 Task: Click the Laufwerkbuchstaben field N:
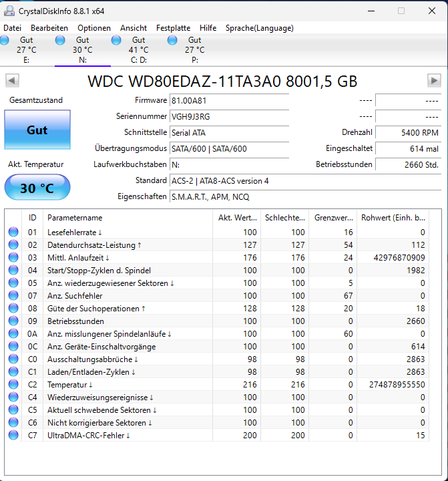click(229, 165)
